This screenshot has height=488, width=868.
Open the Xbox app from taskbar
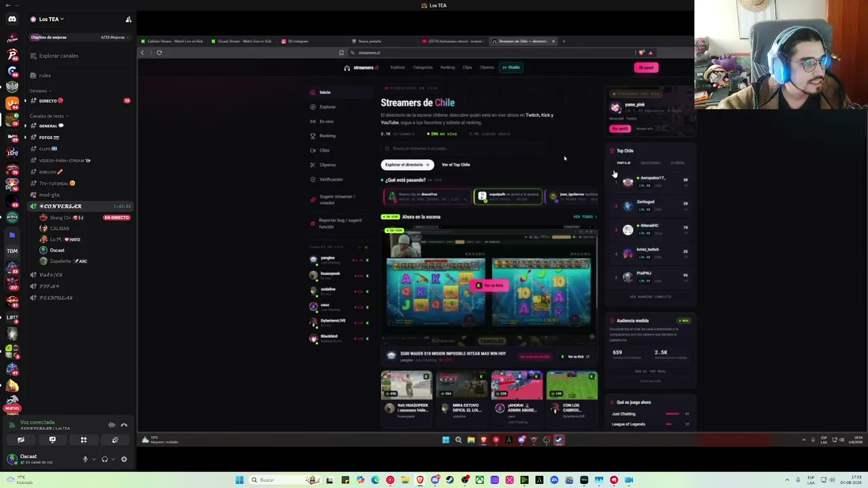click(479, 480)
